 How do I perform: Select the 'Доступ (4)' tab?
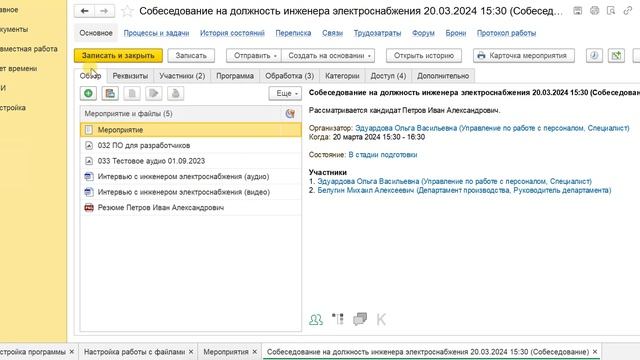[388, 76]
